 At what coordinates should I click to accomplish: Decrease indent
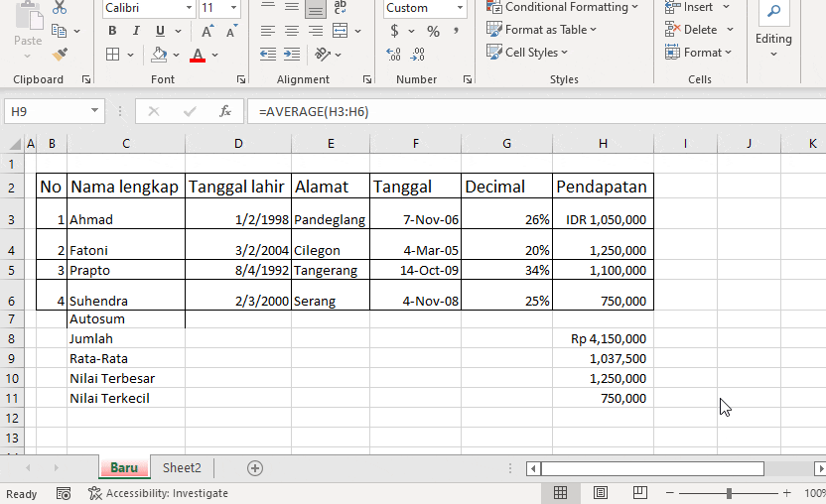268,55
